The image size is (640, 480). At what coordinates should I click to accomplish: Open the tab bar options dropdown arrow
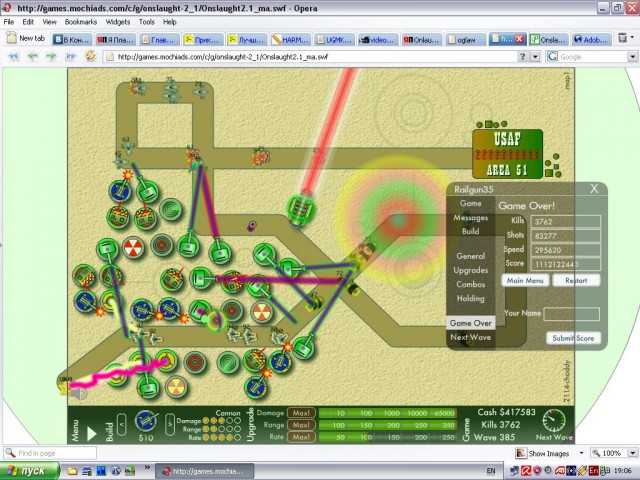633,37
